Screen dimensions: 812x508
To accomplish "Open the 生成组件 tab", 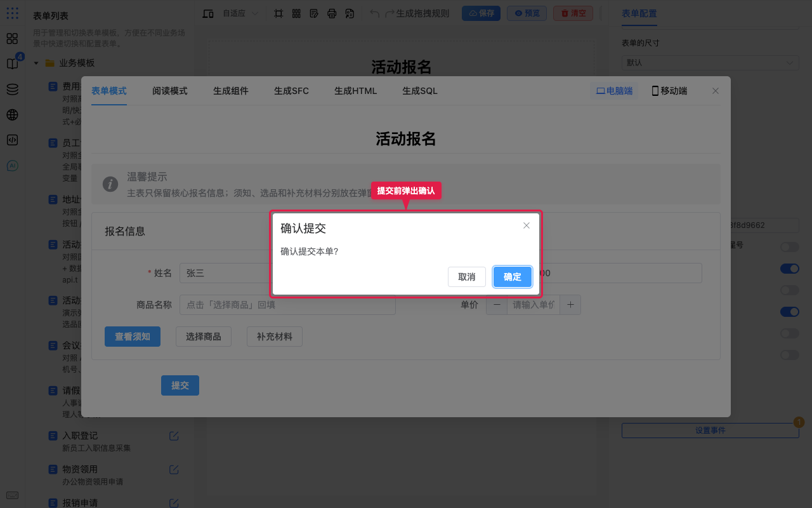I will click(x=231, y=91).
